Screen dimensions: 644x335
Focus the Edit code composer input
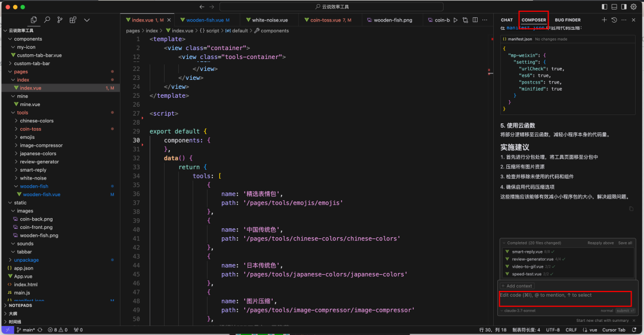[565, 299]
